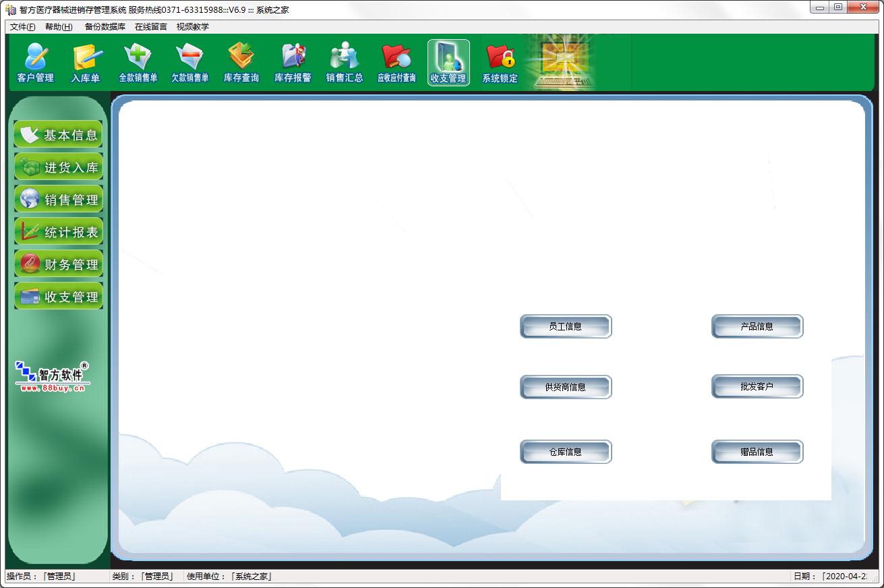
Task: Select 收支管理 in sidebar
Action: 59,297
